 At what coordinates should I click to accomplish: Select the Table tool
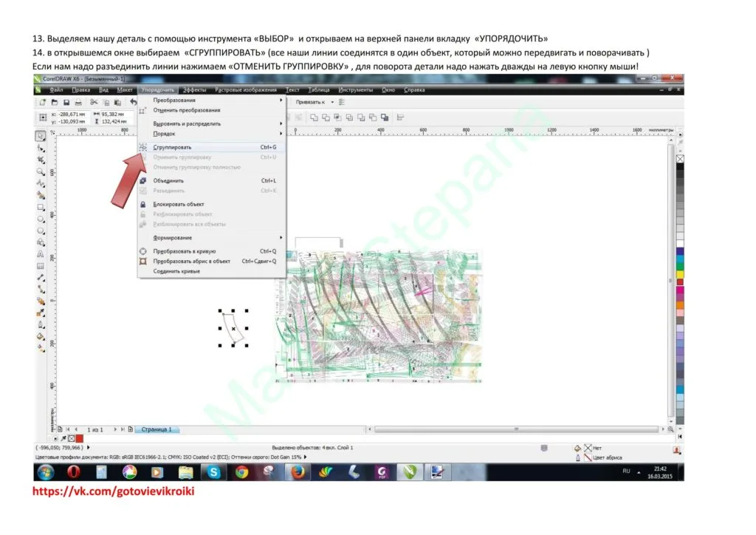(41, 266)
